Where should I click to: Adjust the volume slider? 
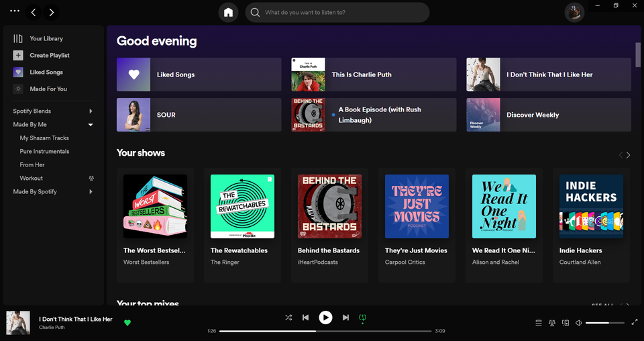tap(605, 323)
